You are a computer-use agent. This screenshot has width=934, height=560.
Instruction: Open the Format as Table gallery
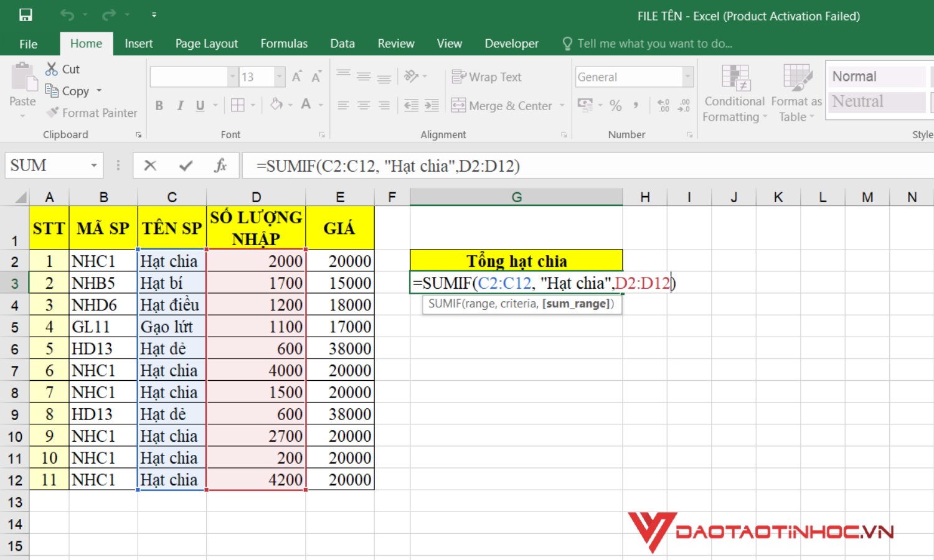coord(796,93)
